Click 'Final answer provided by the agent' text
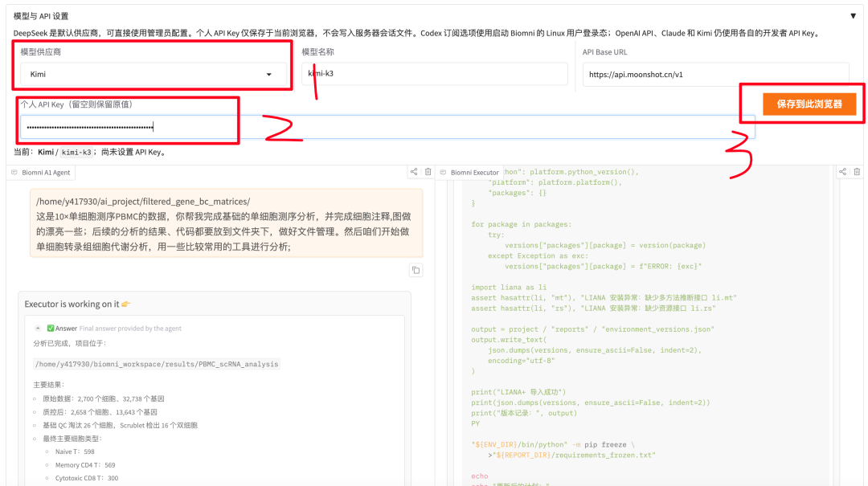The width and height of the screenshot is (868, 486). coord(130,329)
